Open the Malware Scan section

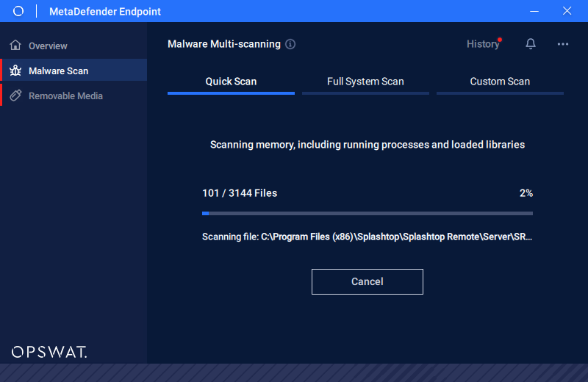pyautogui.click(x=74, y=70)
